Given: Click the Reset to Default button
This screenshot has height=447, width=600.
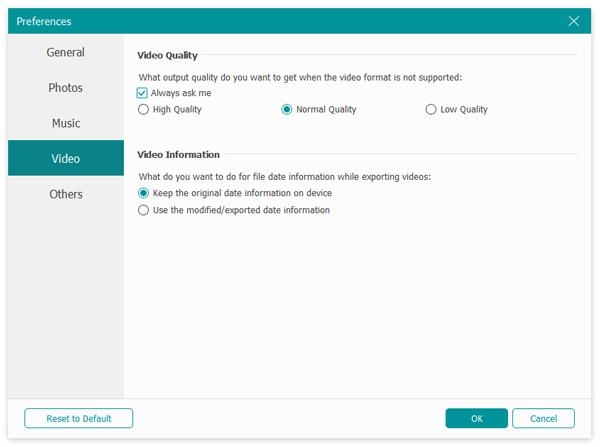Looking at the screenshot, I should point(78,418).
